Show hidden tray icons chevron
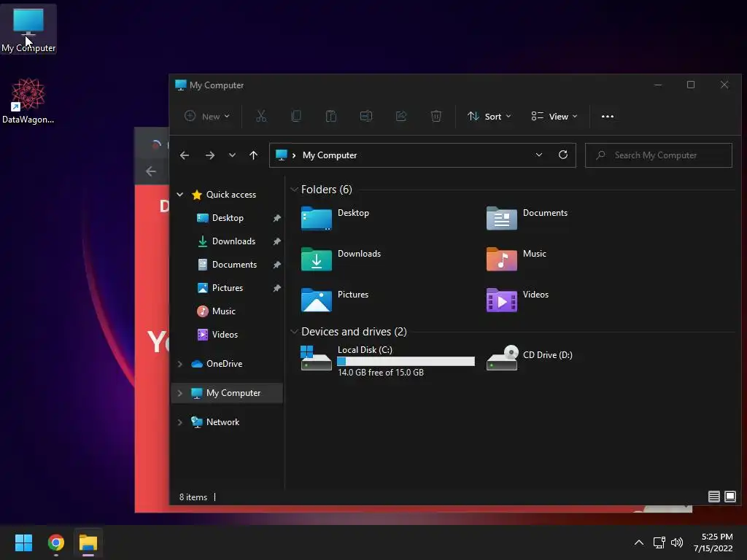The image size is (747, 560). tap(639, 542)
